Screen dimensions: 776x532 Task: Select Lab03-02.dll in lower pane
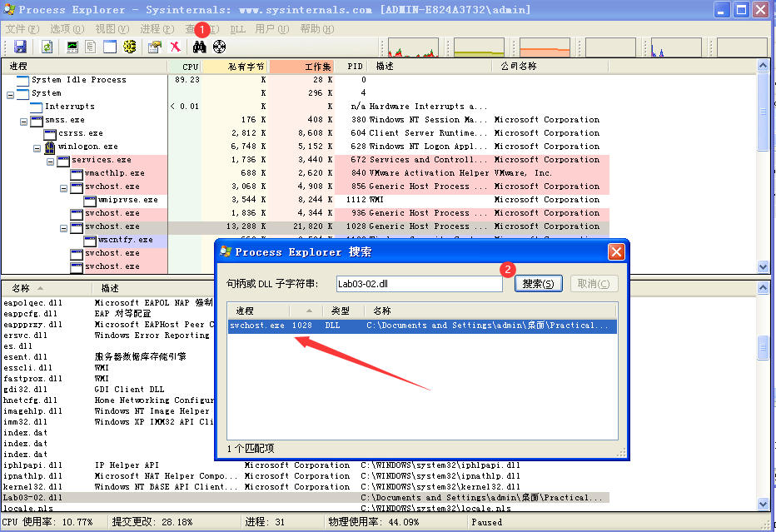tap(306, 498)
